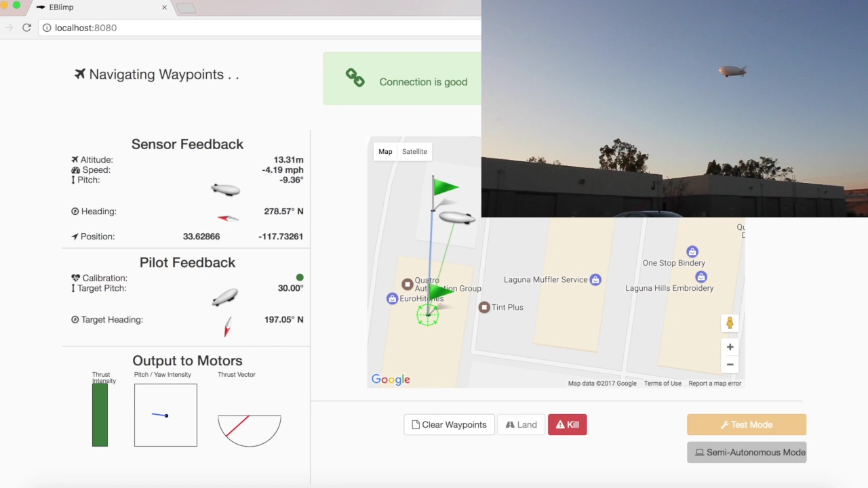The image size is (868, 488).
Task: Close the EBlimp browser tab
Action: click(x=164, y=7)
